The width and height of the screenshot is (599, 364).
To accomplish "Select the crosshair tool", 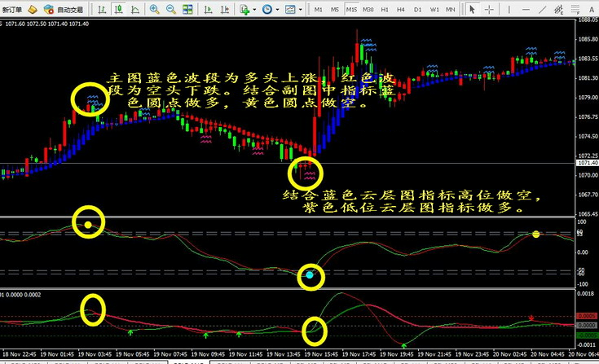I will pyautogui.click(x=489, y=10).
